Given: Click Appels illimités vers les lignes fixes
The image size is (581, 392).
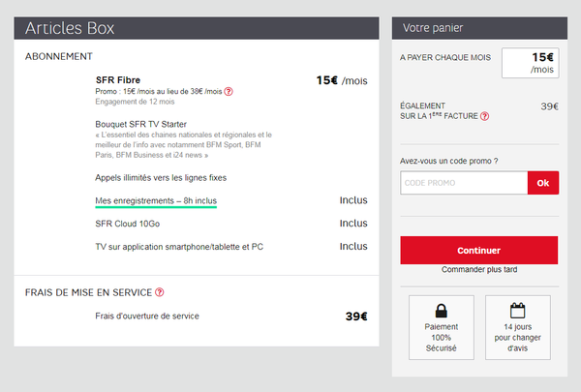Looking at the screenshot, I should pyautogui.click(x=161, y=178).
